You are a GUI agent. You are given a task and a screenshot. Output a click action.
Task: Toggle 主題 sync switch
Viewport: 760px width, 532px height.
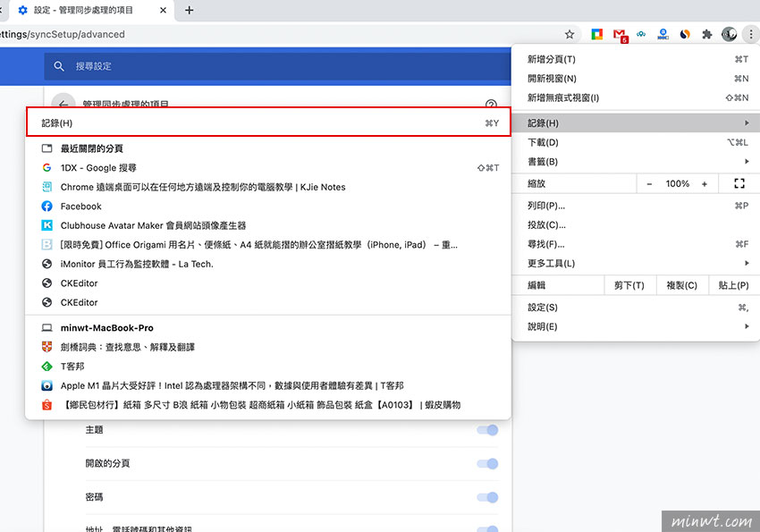coord(487,430)
